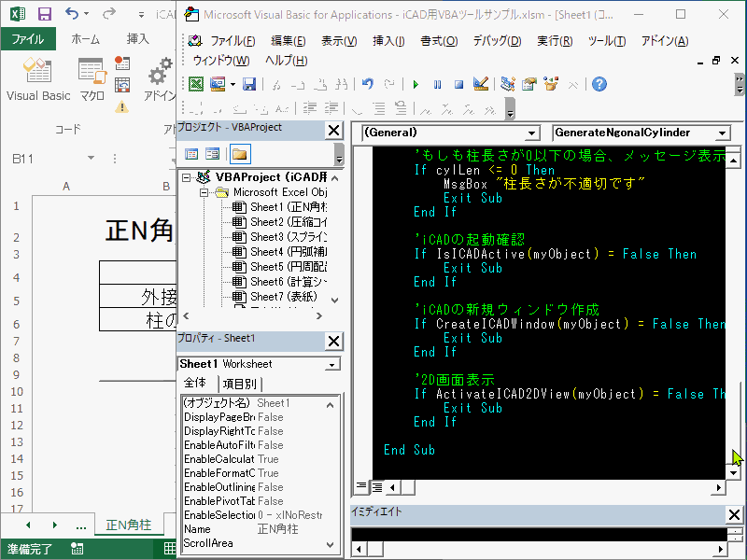Open Properties Window icon on the toolbar
747x560 pixels.
click(529, 84)
